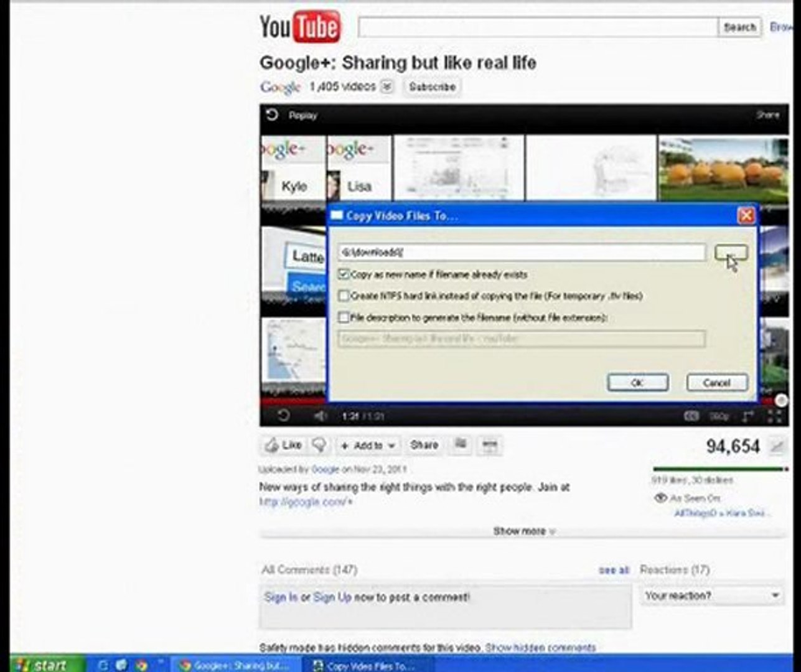Show video statistics chart icon

(777, 446)
